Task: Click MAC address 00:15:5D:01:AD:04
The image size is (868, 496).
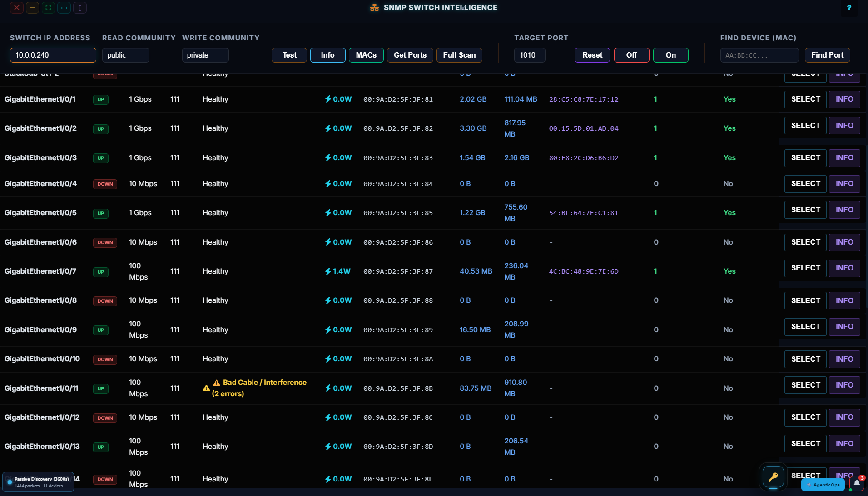Action: point(584,128)
